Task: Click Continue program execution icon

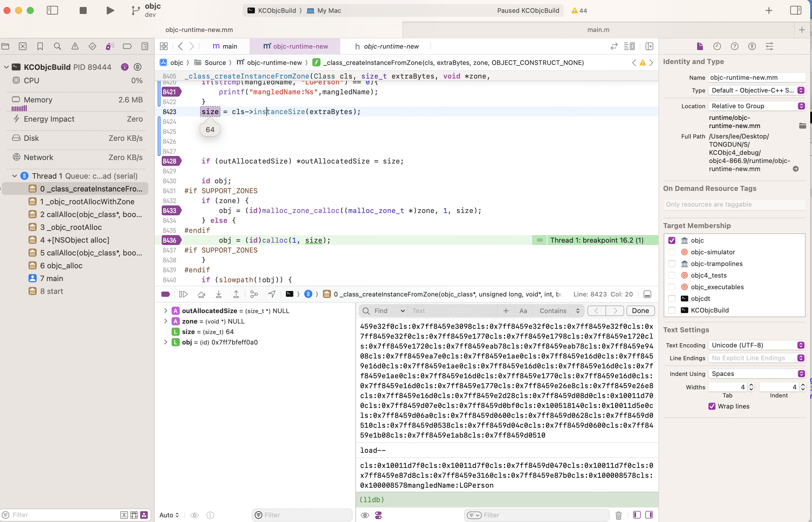Action: coord(183,294)
